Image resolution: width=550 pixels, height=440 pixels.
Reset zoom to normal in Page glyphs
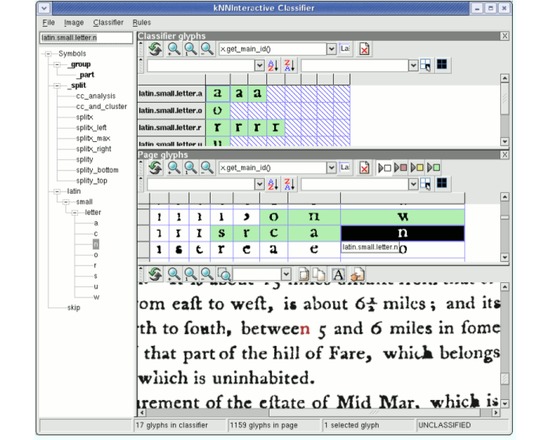(x=190, y=168)
